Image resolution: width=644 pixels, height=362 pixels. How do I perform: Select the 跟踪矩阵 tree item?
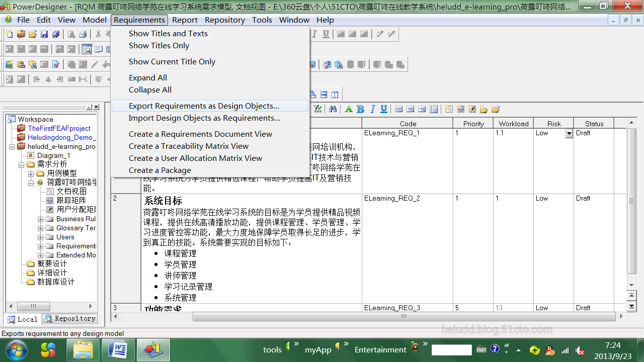(71, 201)
